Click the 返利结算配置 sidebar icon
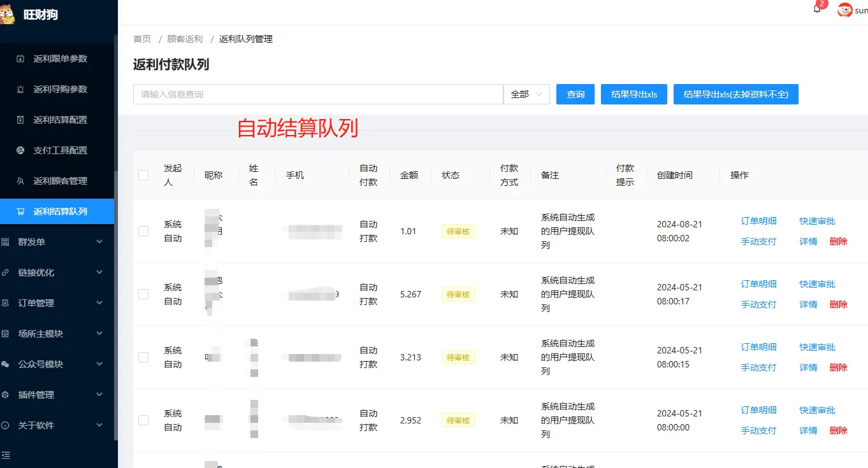The image size is (868, 468). click(x=20, y=120)
